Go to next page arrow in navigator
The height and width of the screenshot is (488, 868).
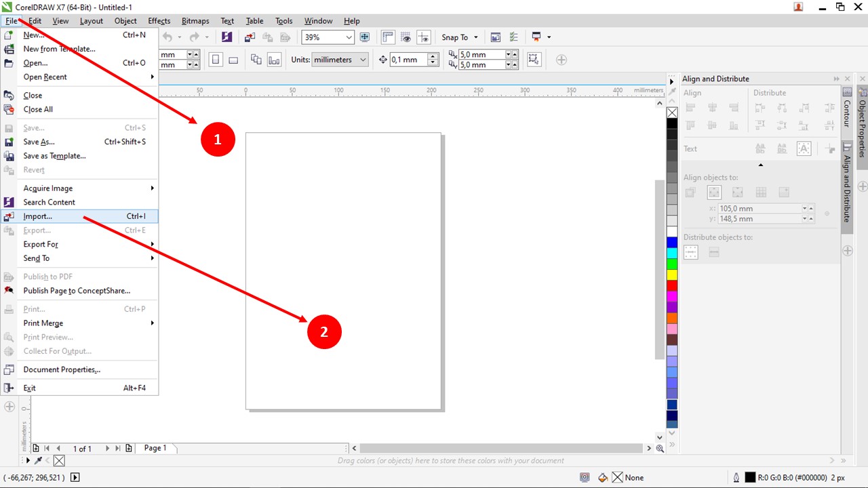tap(107, 448)
